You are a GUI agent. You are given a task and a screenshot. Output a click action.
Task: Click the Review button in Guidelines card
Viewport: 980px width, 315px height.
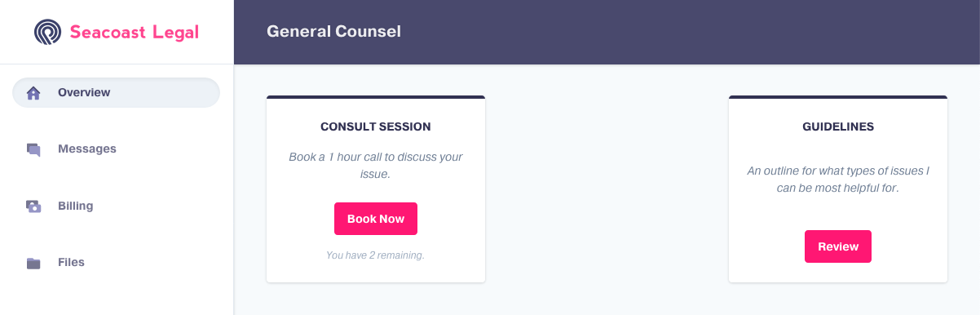(838, 246)
